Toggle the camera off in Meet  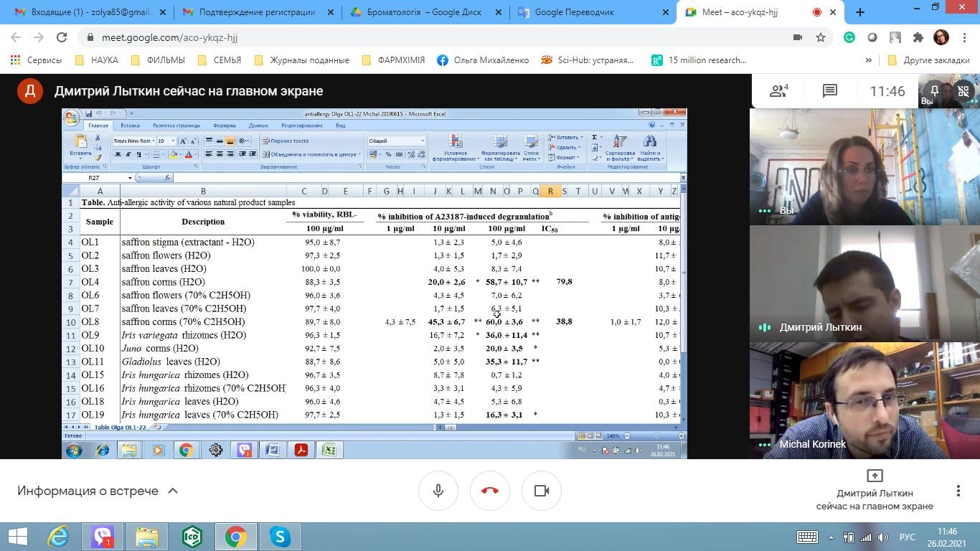point(542,491)
